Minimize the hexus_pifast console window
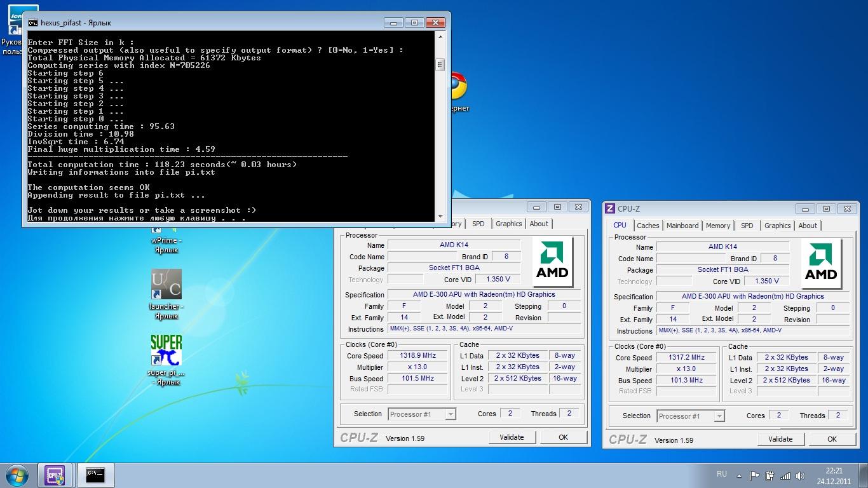This screenshot has width=868, height=488. (393, 22)
